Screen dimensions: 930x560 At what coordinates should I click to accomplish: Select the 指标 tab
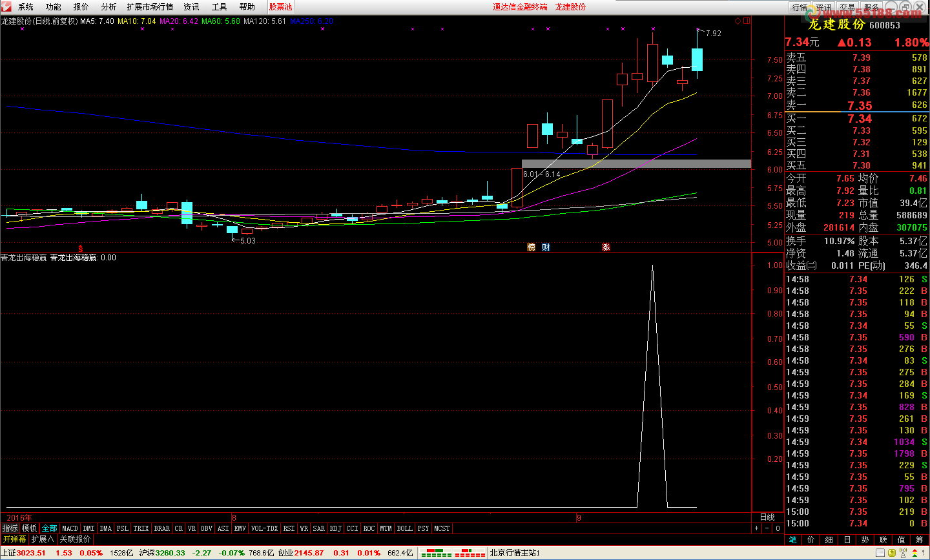tap(10, 528)
